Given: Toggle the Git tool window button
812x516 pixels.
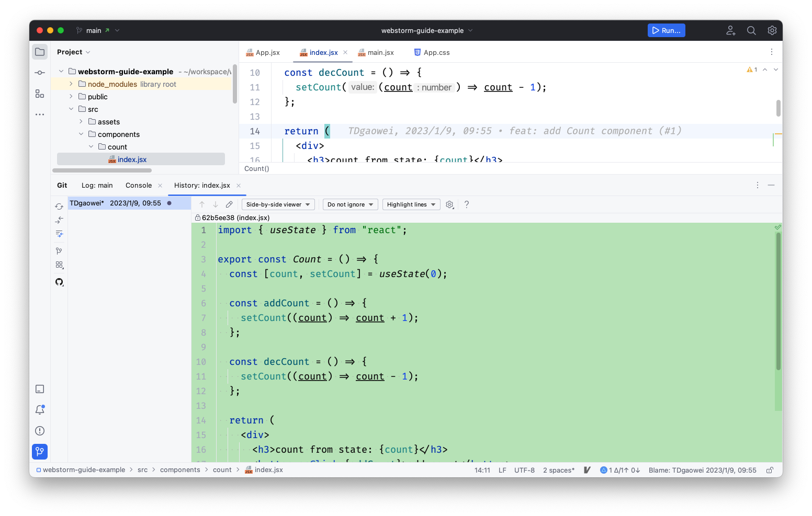Looking at the screenshot, I should 40,452.
